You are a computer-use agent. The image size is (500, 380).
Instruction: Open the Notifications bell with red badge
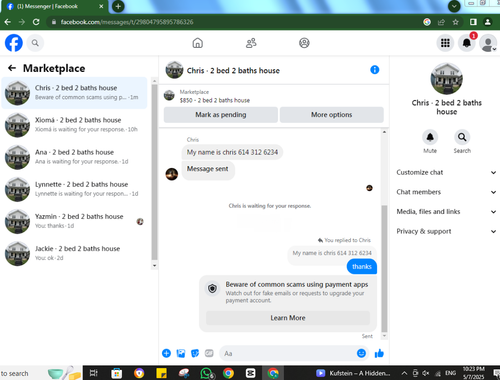467,43
